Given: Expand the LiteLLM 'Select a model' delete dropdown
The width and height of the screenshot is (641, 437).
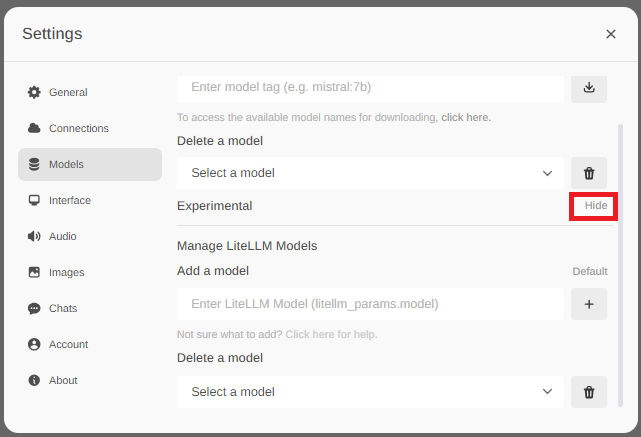Looking at the screenshot, I should (370, 392).
